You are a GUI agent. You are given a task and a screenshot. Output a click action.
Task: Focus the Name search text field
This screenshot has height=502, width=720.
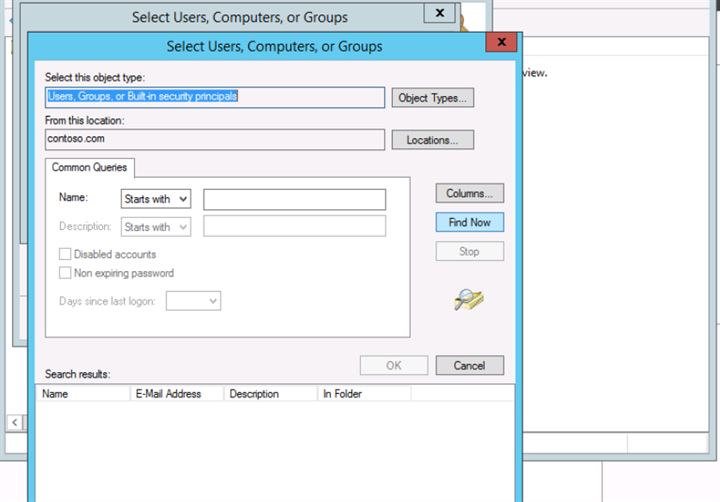(294, 199)
